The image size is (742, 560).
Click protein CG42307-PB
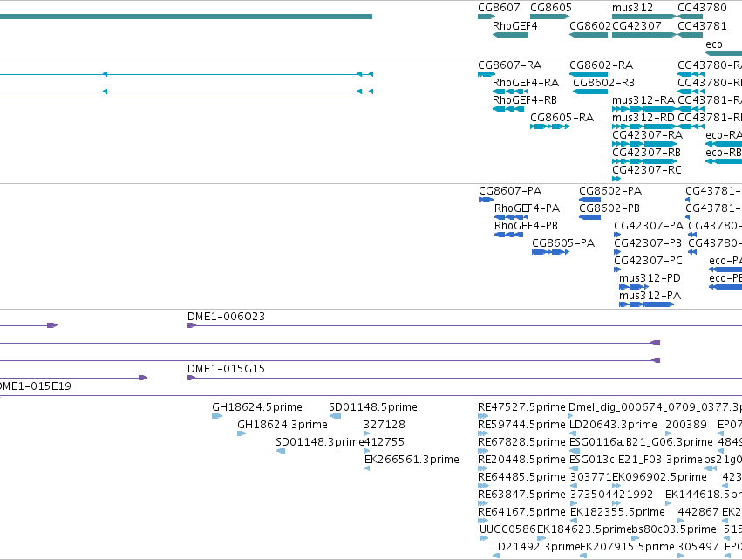point(617,252)
